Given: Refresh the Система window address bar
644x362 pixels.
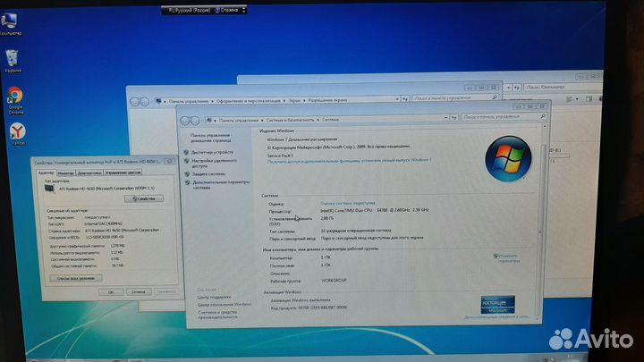Looking at the screenshot, I should click(x=453, y=118).
